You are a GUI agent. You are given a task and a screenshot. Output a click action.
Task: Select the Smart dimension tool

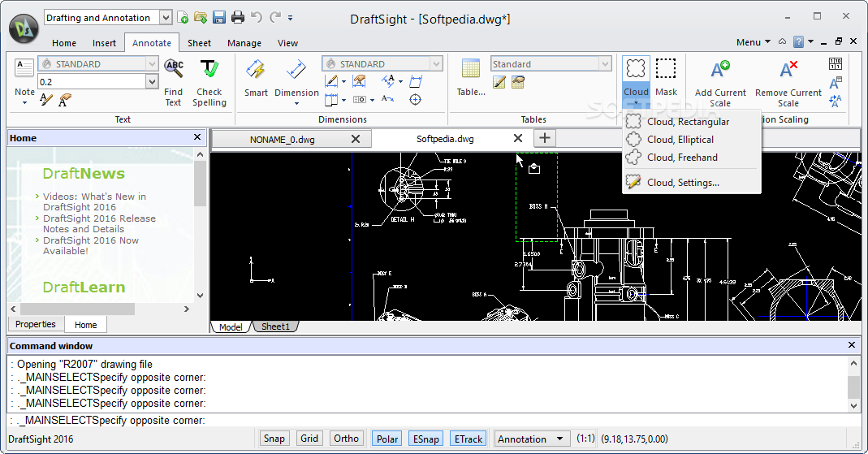coord(256,79)
